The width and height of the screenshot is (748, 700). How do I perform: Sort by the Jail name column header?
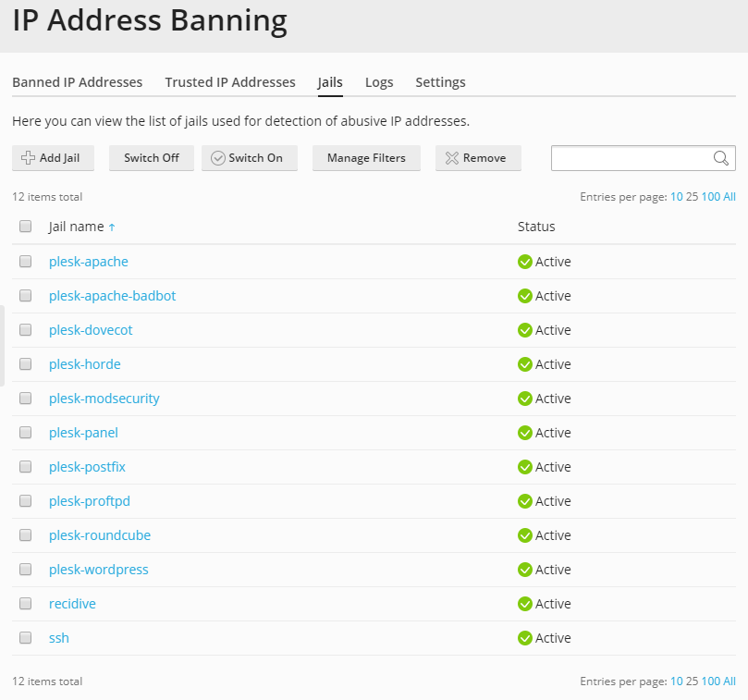point(77,227)
